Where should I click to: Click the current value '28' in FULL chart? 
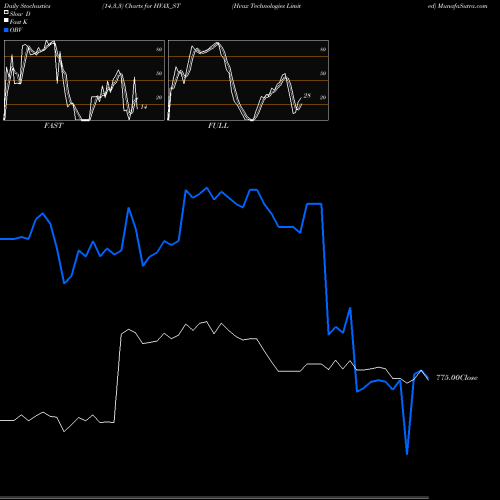[x=307, y=96]
